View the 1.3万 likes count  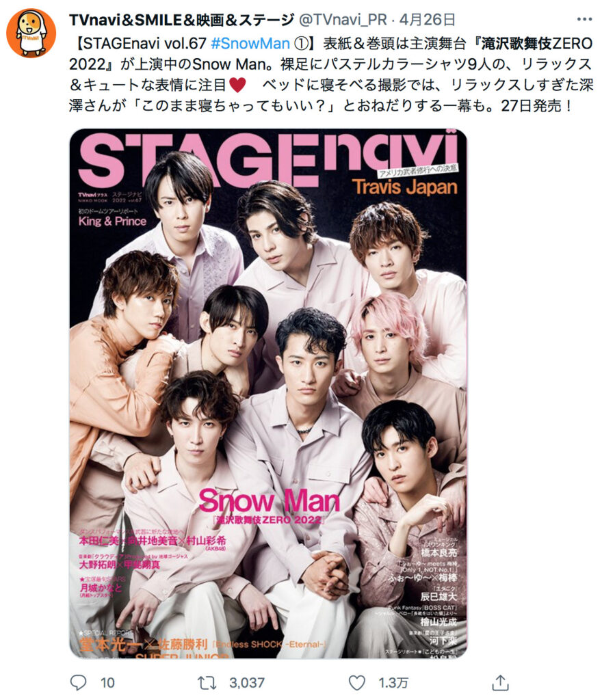point(393,683)
